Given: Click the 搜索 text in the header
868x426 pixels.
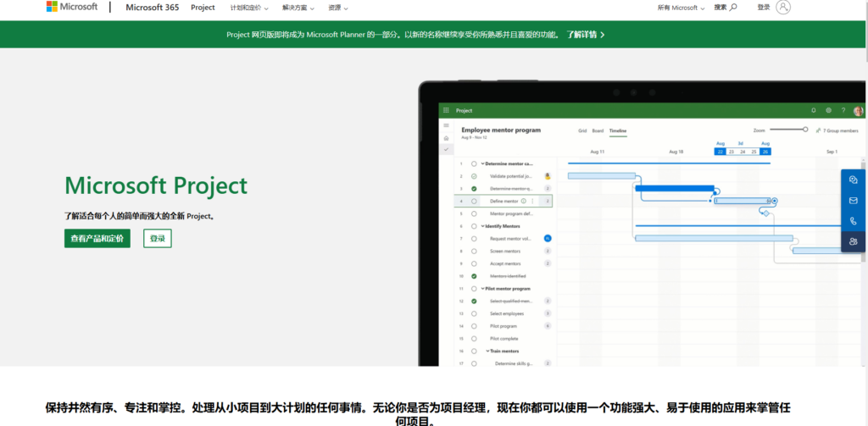Looking at the screenshot, I should point(721,7).
